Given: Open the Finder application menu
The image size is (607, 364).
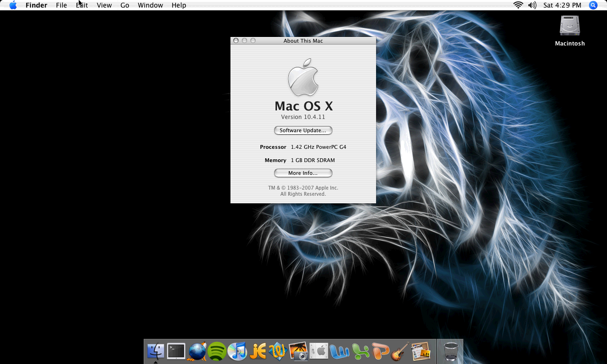Looking at the screenshot, I should pyautogui.click(x=37, y=5).
